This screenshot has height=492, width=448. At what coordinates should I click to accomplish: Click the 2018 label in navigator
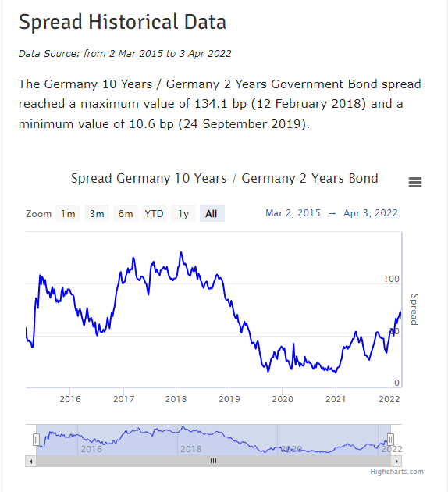pos(191,449)
